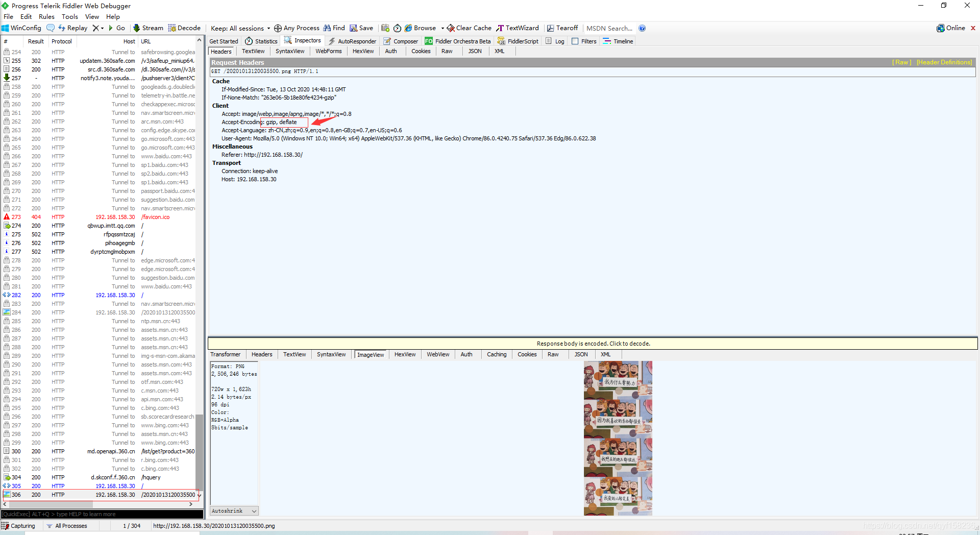Click the QuickExec command box

pos(102,514)
